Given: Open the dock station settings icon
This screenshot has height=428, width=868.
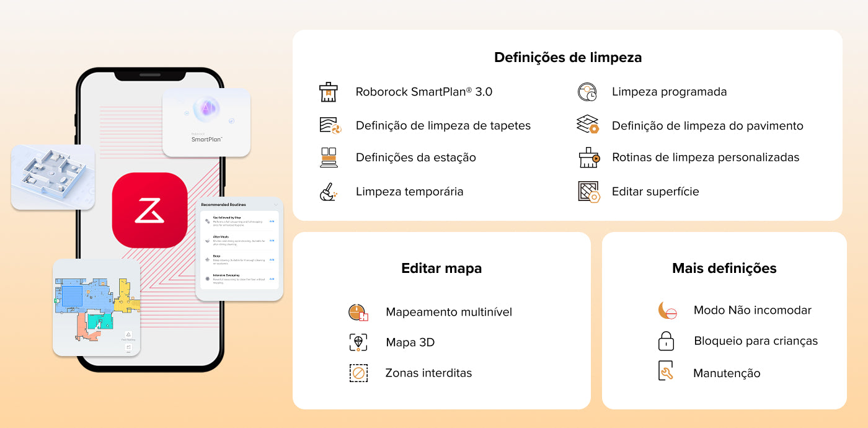Looking at the screenshot, I should click(x=329, y=158).
